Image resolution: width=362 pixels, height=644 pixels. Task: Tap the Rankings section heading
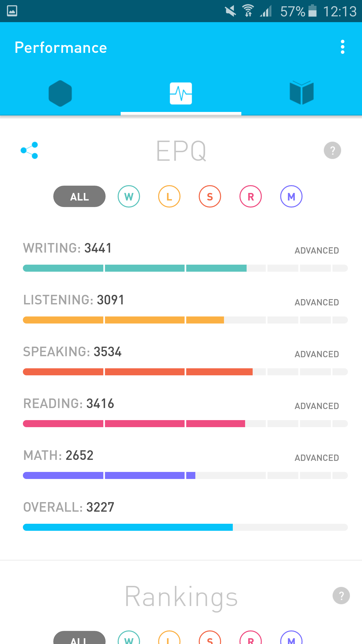[x=181, y=597]
